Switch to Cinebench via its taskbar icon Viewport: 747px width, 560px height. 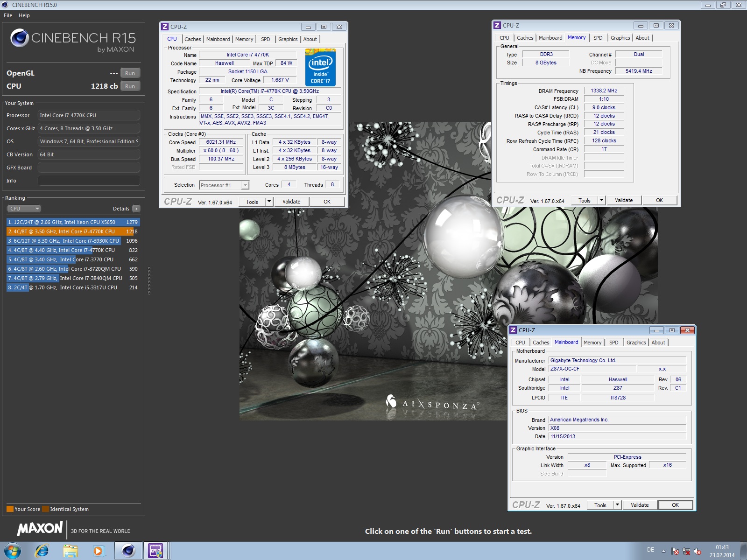click(x=128, y=551)
